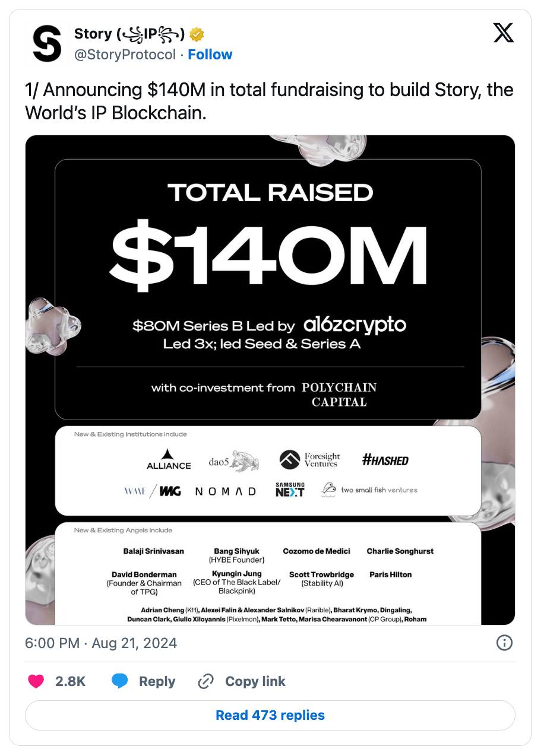Click the Reply label

pyautogui.click(x=157, y=681)
